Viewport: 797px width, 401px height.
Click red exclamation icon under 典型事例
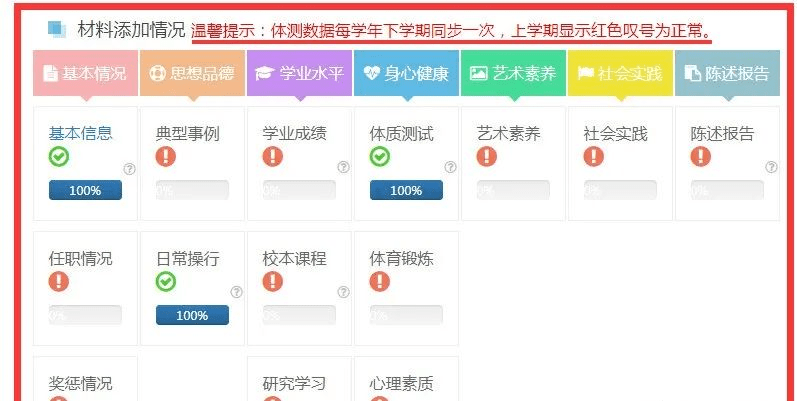(166, 157)
